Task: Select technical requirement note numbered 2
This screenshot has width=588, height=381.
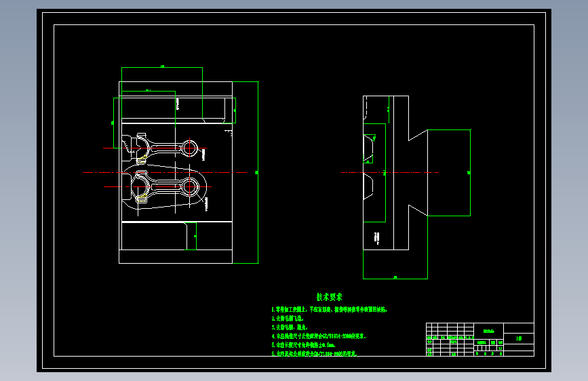Action: point(288,319)
